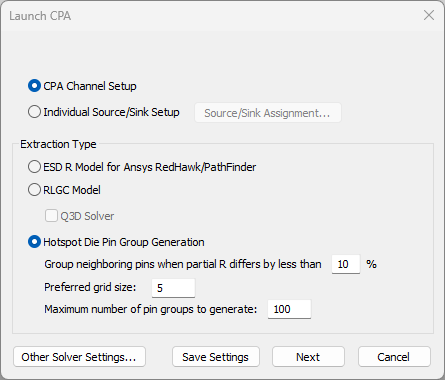Open Other Solver Settings
Viewport: 445px width, 380px height.
click(79, 357)
